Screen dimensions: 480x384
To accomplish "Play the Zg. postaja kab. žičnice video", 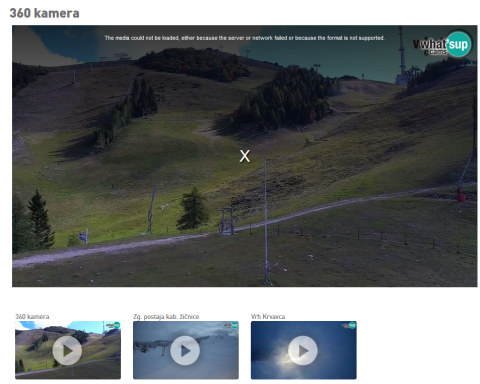I will [x=185, y=350].
